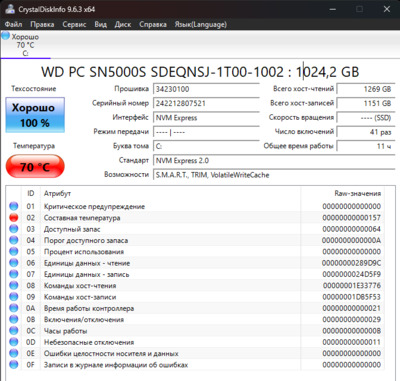Click the blue icon beside Критическое предупреждение
Image resolution: width=400 pixels, height=381 pixels.
pyautogui.click(x=14, y=206)
